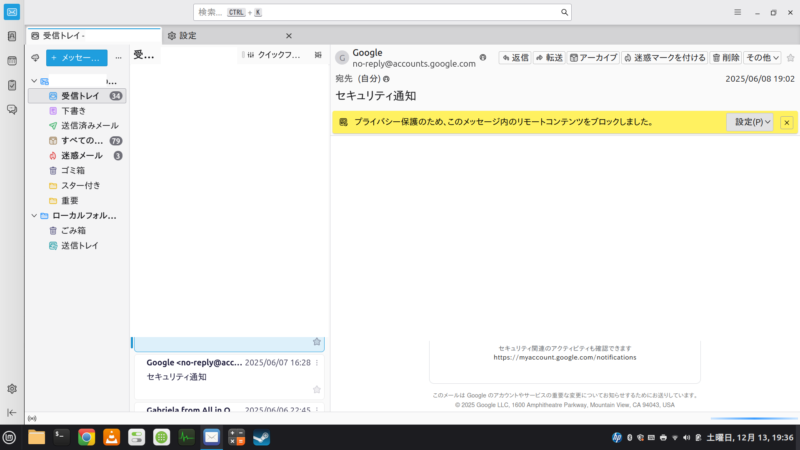The width and height of the screenshot is (800, 450).
Task: Click the get messages cloud icon
Action: (x=35, y=58)
